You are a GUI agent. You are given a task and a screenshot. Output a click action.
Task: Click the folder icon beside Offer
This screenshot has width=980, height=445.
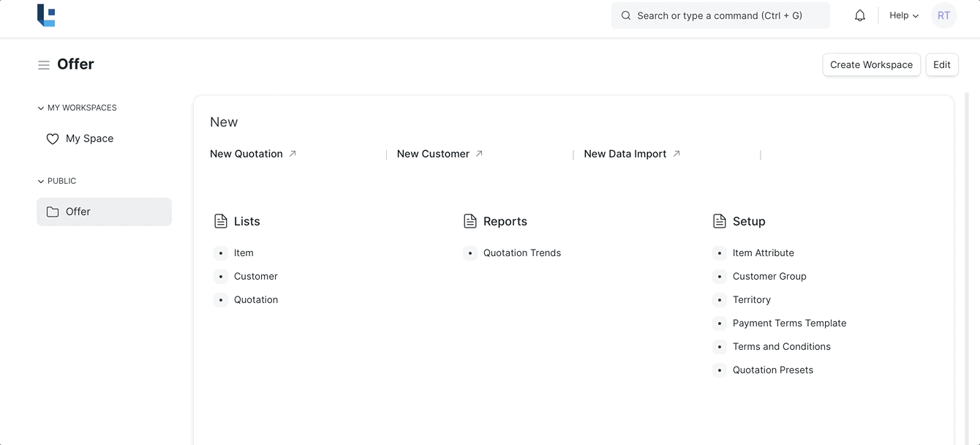click(x=53, y=212)
